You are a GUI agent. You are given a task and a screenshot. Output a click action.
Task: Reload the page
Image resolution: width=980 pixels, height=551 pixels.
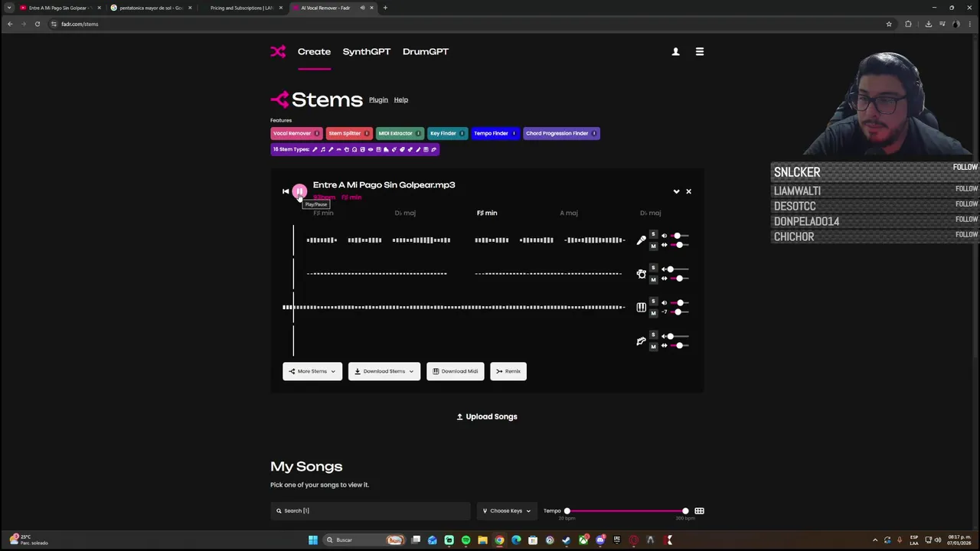coord(37,24)
